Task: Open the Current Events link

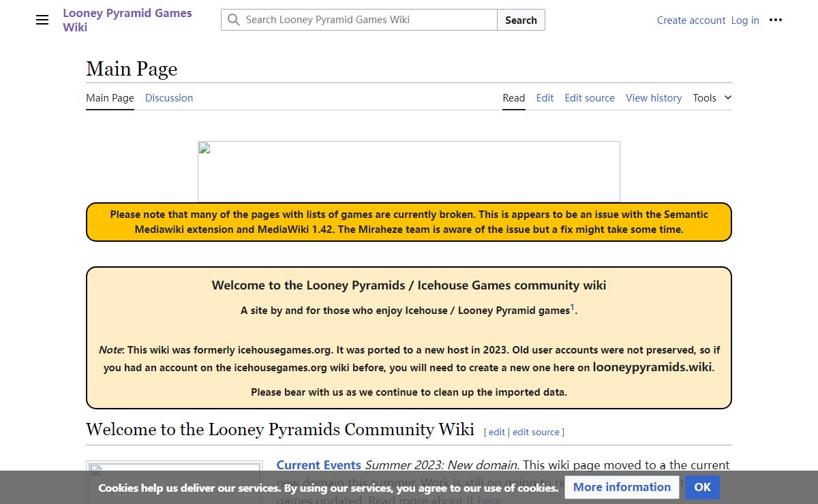Action: [318, 465]
